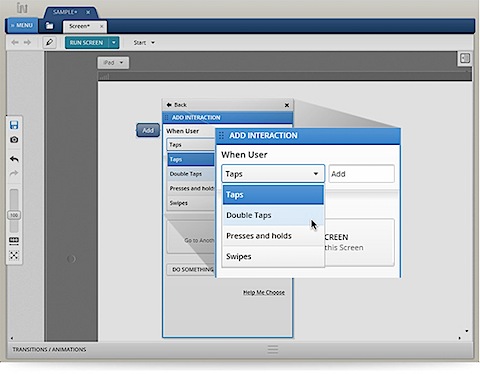Close the SAMPLE* project tab
This screenshot has height=374, width=480.
(88, 12)
